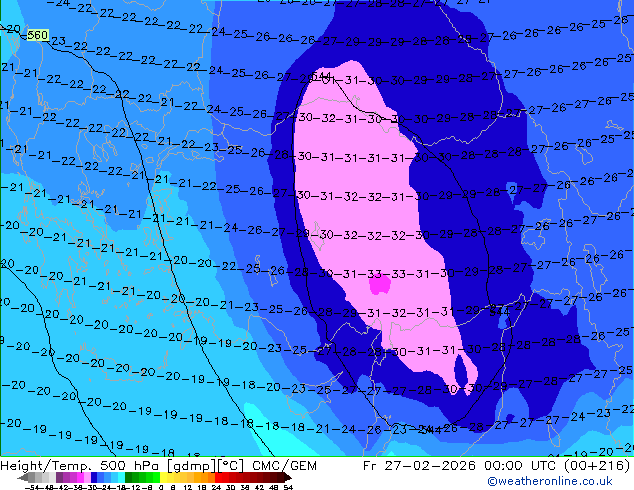Image resolution: width=634 pixels, height=490 pixels.
Task: Click the forecast date 'Fr 27-02-2026'
Action: coord(419,466)
